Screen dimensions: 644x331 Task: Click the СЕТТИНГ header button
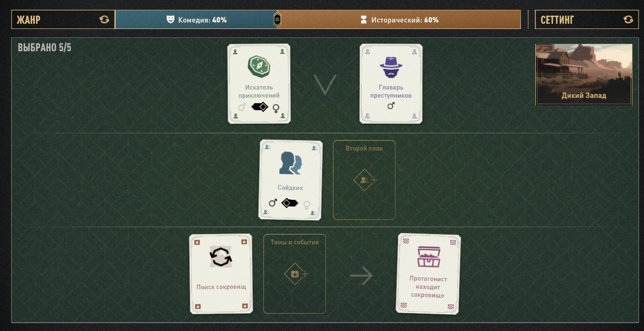point(587,20)
